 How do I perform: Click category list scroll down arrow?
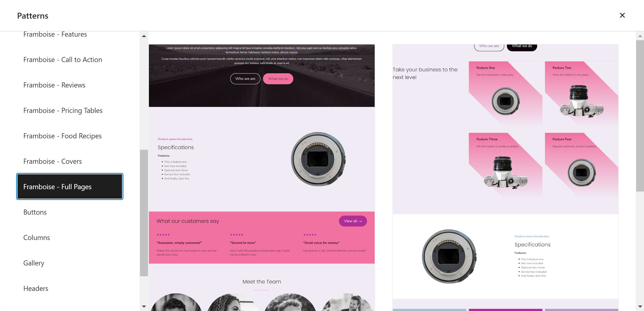coord(144,306)
